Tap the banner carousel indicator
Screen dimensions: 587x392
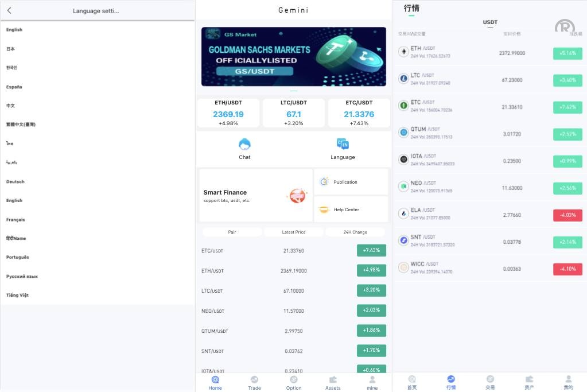click(294, 91)
